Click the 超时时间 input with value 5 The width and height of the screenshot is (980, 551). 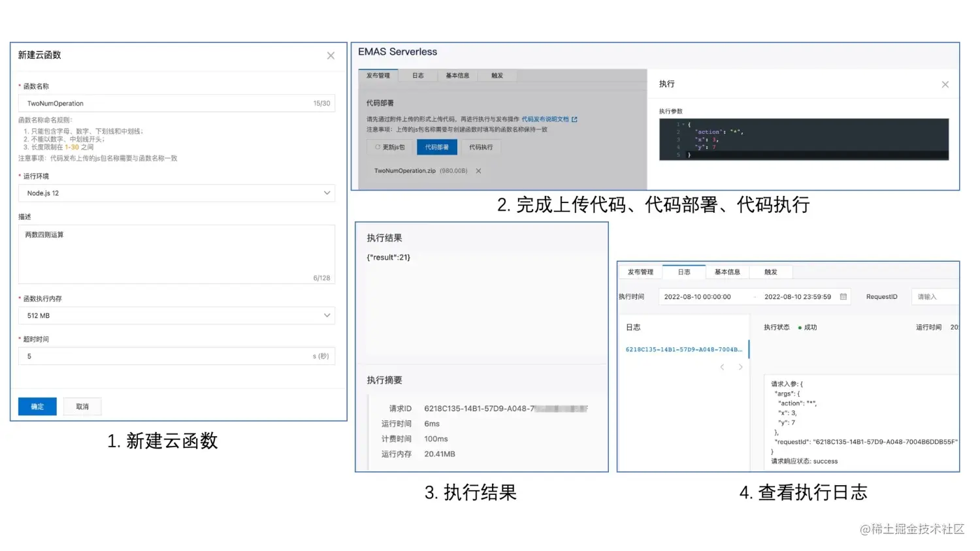point(176,356)
